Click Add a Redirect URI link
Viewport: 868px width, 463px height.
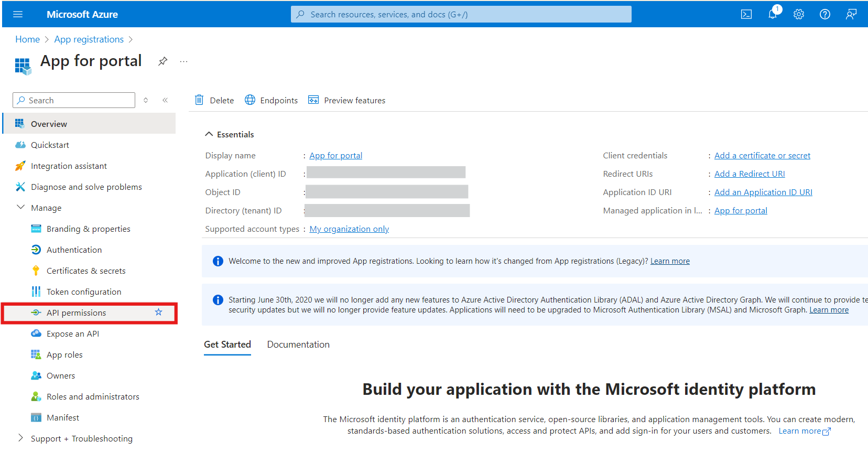click(x=750, y=174)
